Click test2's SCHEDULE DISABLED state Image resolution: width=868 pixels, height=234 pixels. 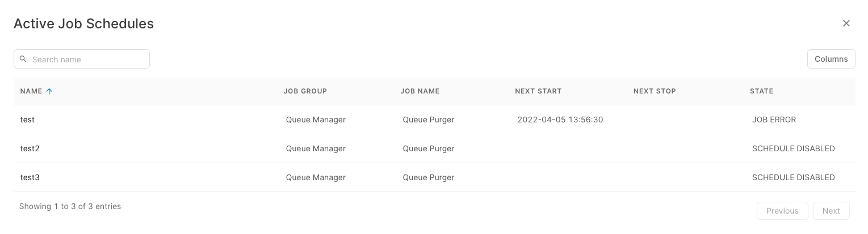point(793,148)
